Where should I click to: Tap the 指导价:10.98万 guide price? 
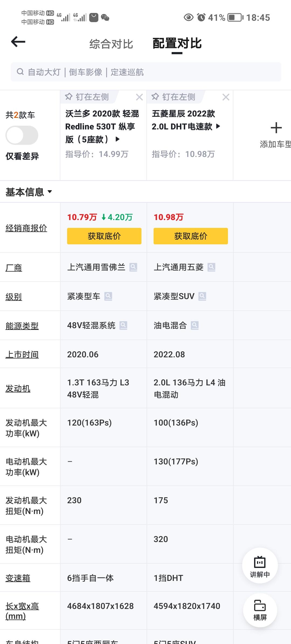pyautogui.click(x=183, y=154)
